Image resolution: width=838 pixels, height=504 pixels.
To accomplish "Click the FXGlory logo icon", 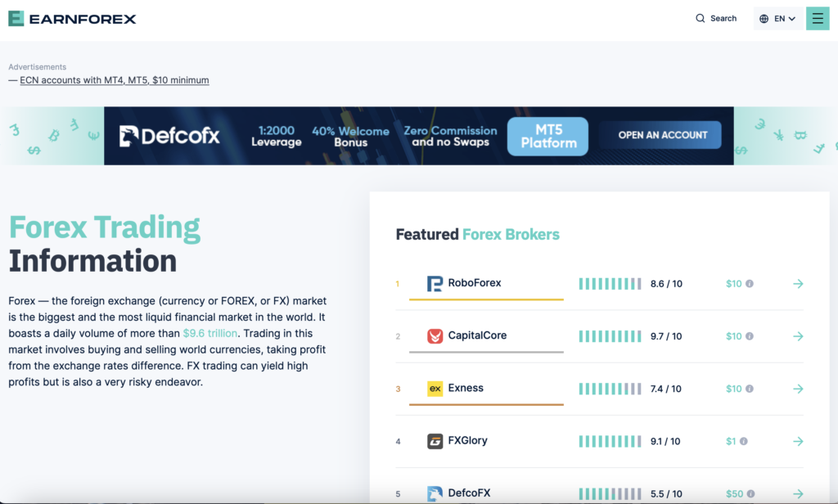I will point(435,441).
